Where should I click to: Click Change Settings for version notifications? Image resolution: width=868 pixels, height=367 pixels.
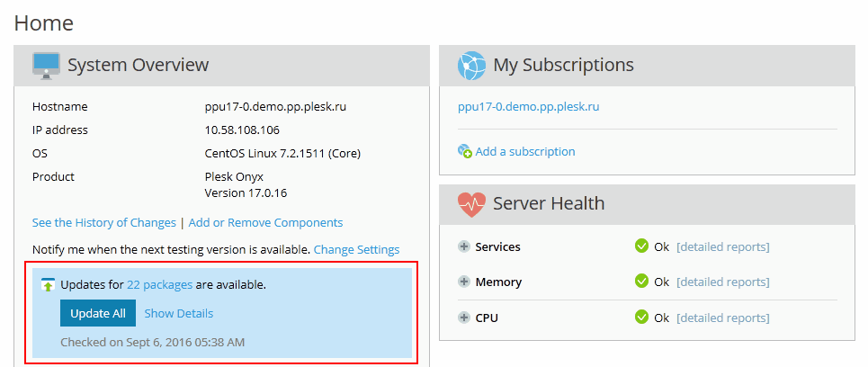tap(356, 249)
